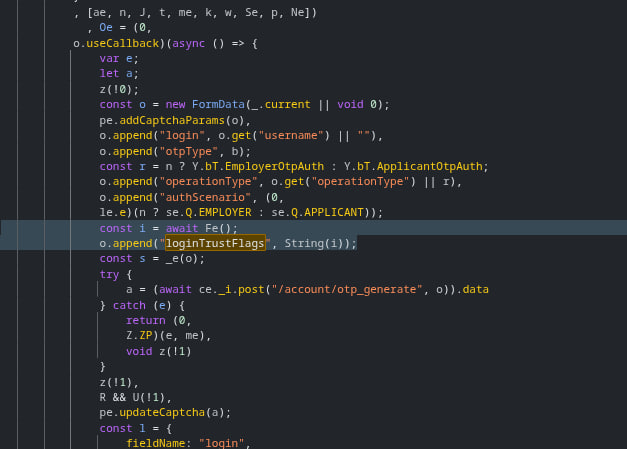The image size is (627, 449).
Task: Click the "username" string literal
Action: (x=291, y=136)
